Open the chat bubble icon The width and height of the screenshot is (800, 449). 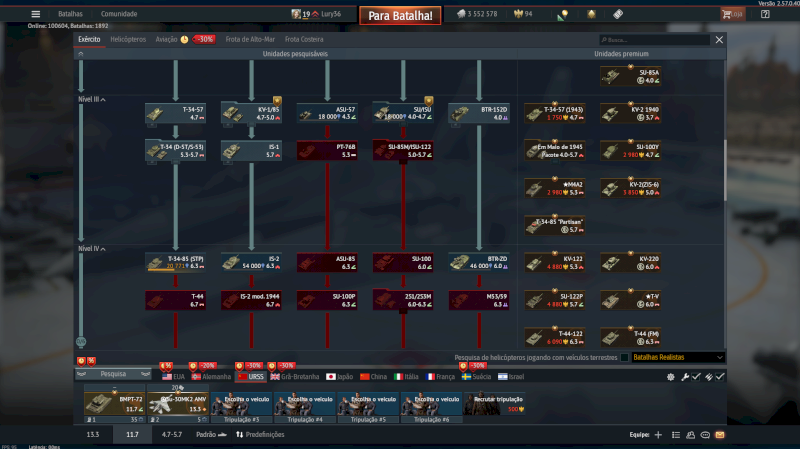[705, 435]
